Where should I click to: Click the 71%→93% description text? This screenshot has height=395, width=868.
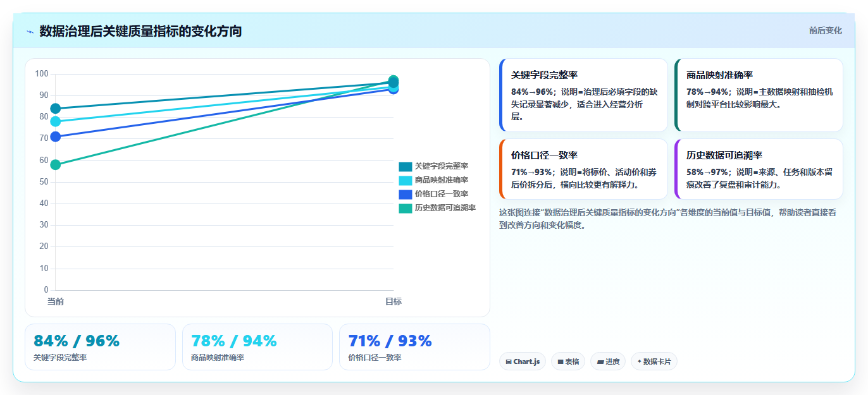click(585, 178)
